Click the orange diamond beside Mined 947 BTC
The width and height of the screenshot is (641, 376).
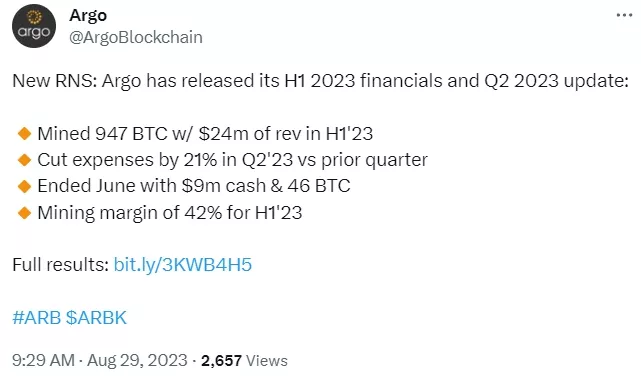pos(25,133)
